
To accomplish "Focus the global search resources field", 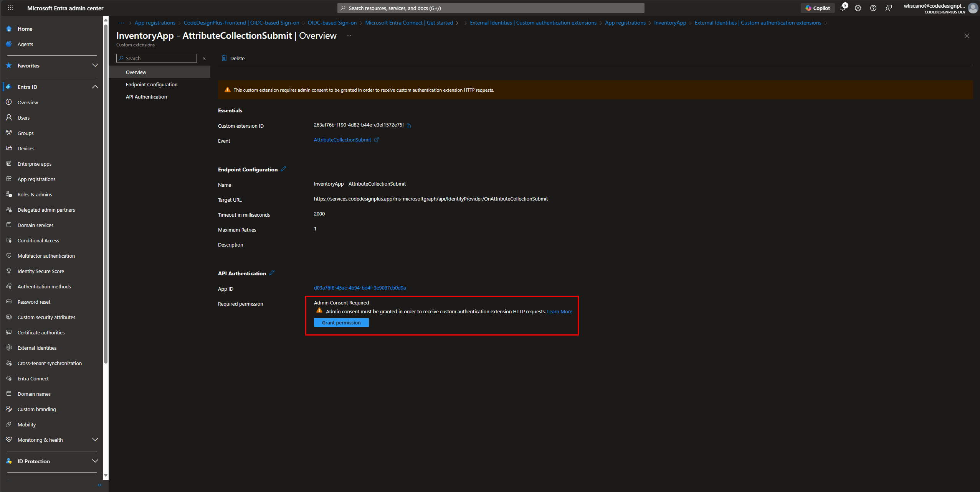I will click(x=491, y=8).
